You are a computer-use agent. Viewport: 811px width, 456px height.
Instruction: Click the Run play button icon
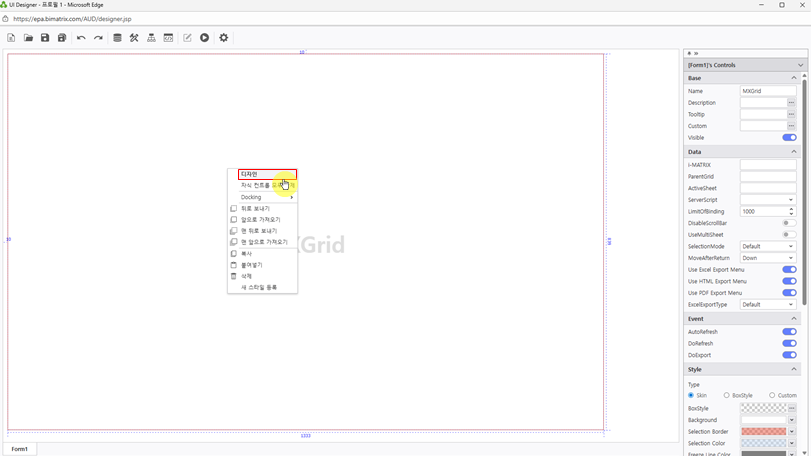204,38
